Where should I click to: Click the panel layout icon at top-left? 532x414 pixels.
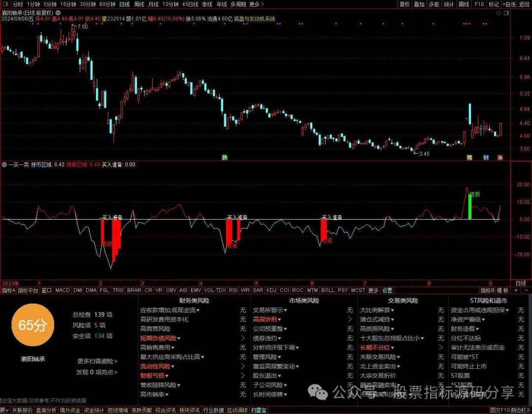click(x=5, y=4)
